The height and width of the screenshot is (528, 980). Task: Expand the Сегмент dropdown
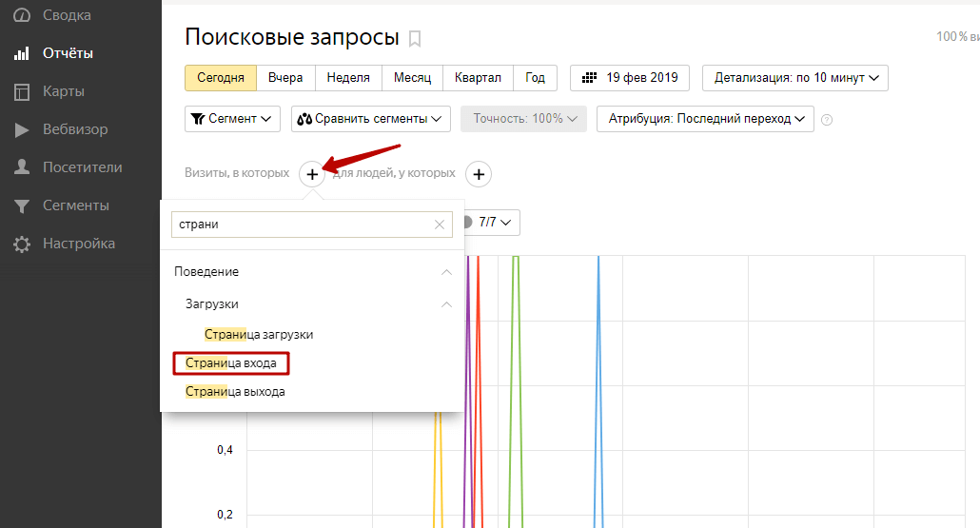point(232,119)
